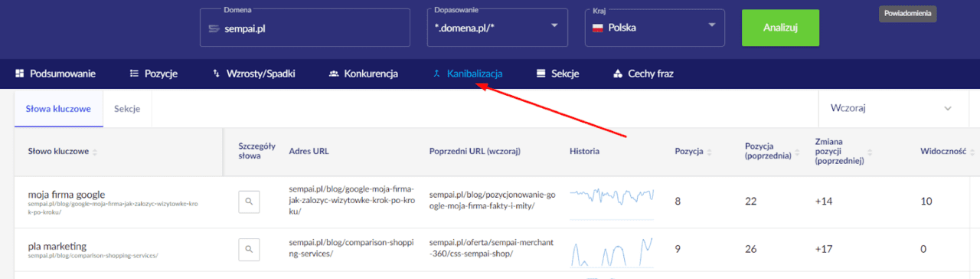Go to Wzrosty/Spadki report
The width and height of the screenshot is (980, 279).
click(253, 74)
